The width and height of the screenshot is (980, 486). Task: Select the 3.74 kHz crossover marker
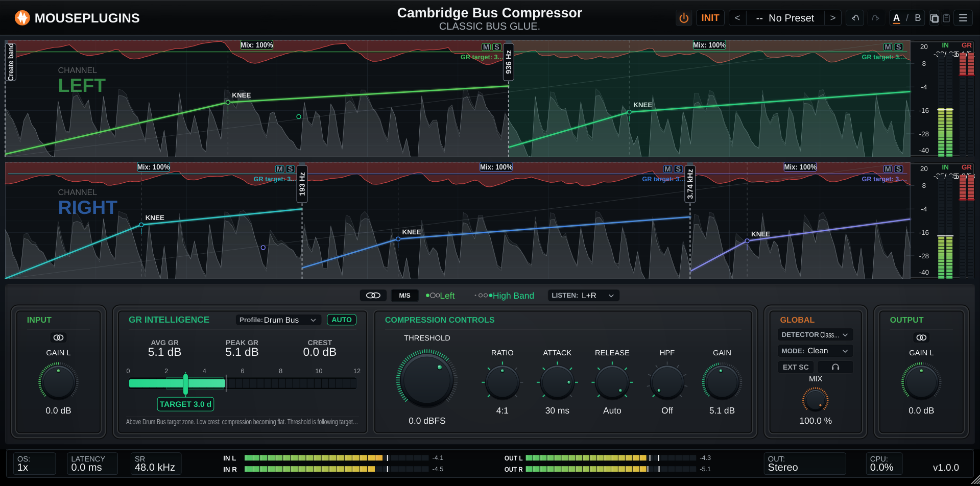tap(690, 184)
